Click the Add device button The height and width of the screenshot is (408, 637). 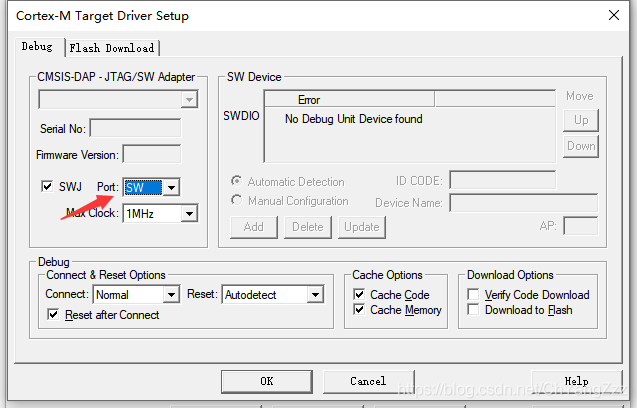(x=254, y=227)
